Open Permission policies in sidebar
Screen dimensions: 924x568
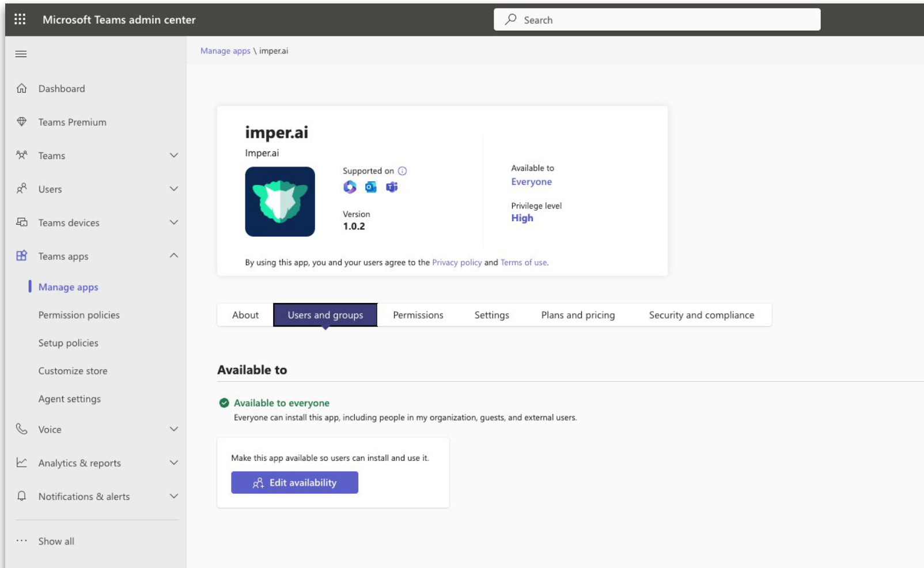click(x=79, y=315)
